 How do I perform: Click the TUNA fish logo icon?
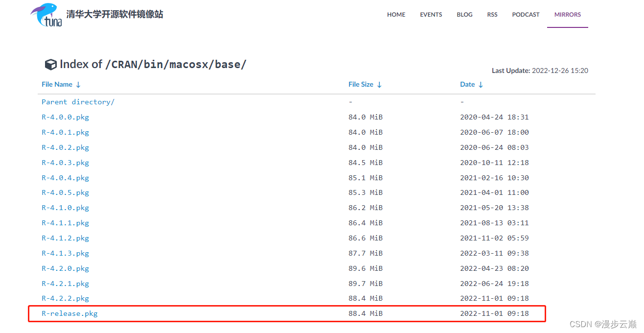[x=46, y=15]
